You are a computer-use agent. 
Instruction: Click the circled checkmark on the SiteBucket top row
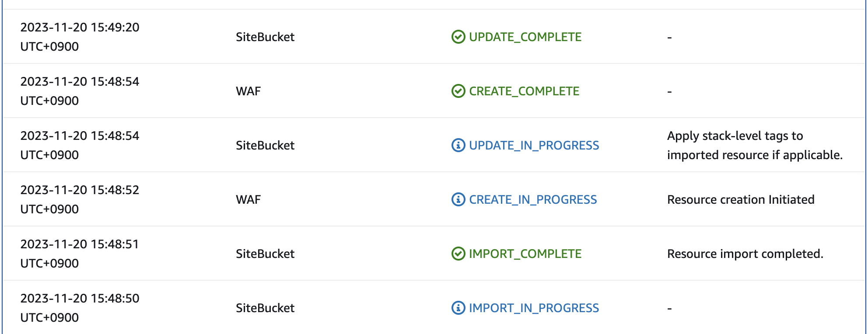click(x=458, y=37)
